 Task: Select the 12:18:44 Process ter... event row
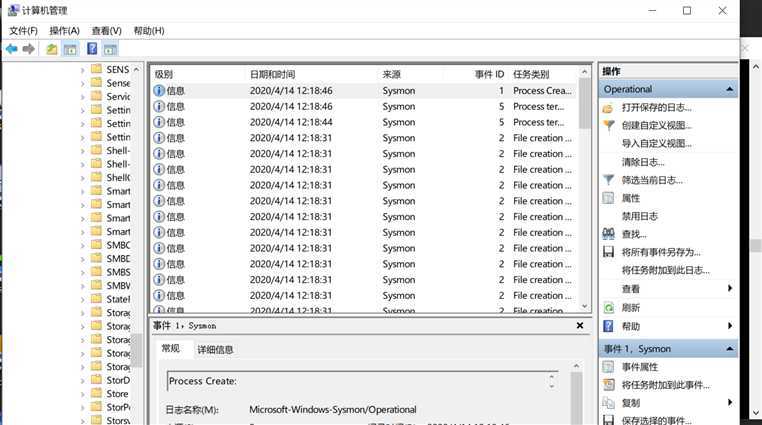pyautogui.click(x=364, y=122)
